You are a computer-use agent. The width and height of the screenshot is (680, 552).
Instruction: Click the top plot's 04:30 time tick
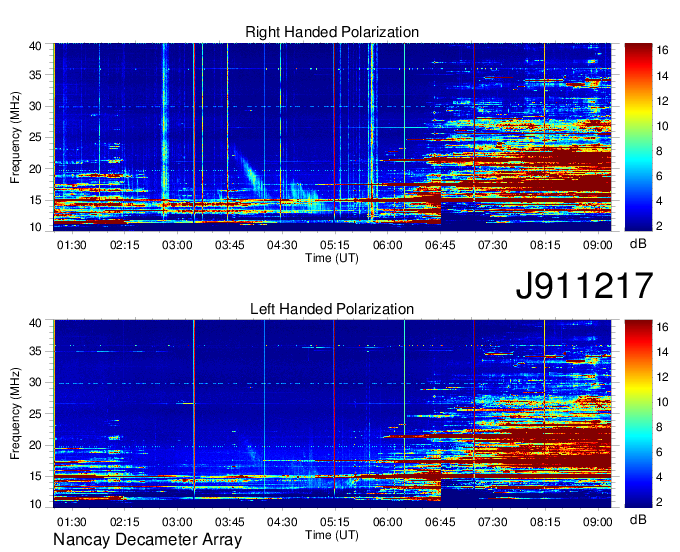282,245
